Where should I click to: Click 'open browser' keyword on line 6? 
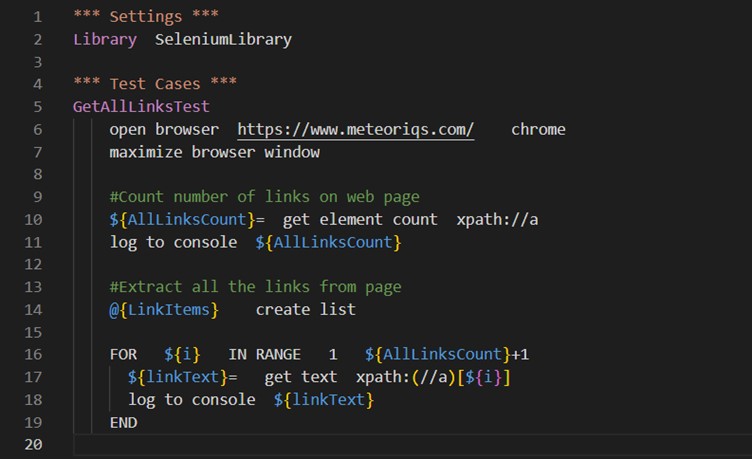pos(164,129)
